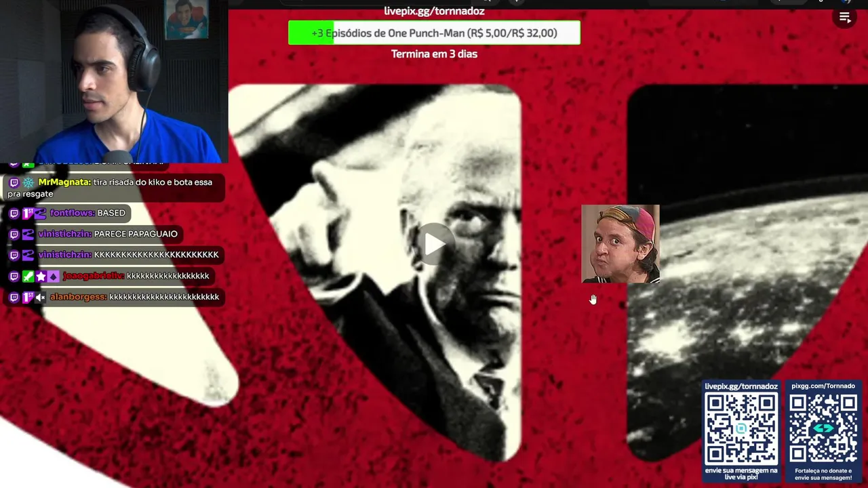
Task: Click the muted speaker badge beside alanborgess
Action: 41,298
